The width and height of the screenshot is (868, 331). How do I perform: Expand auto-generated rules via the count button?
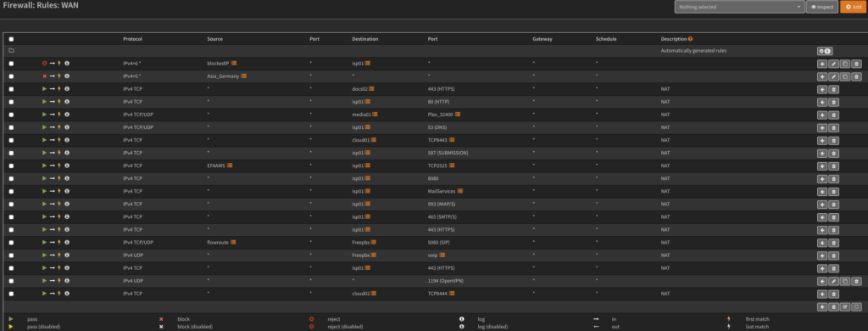[x=825, y=51]
